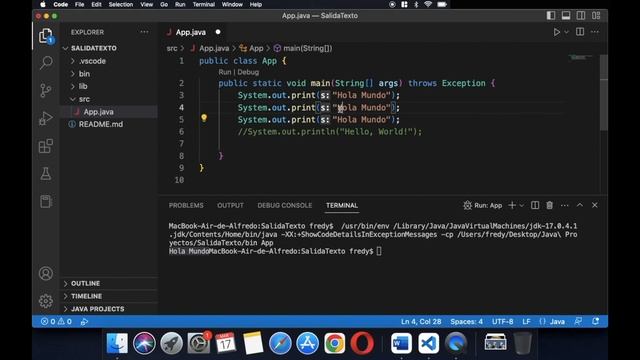Switch to the OUTPUT tab
This screenshot has width=640, height=360.
(230, 205)
